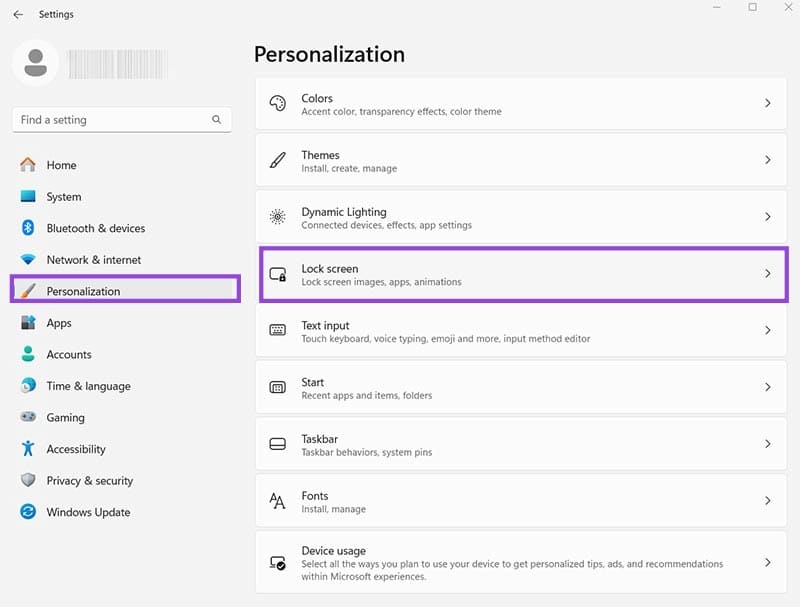Click the blurred account name

point(117,64)
